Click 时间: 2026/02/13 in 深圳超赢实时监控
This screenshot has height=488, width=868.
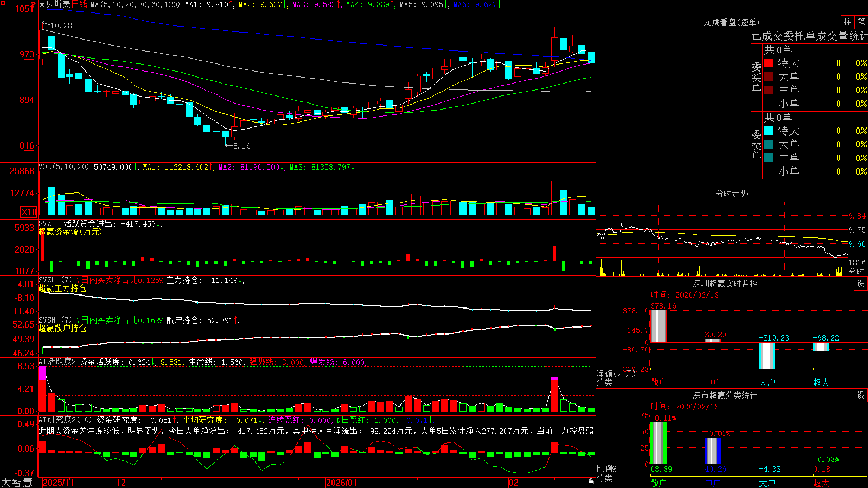(x=685, y=295)
